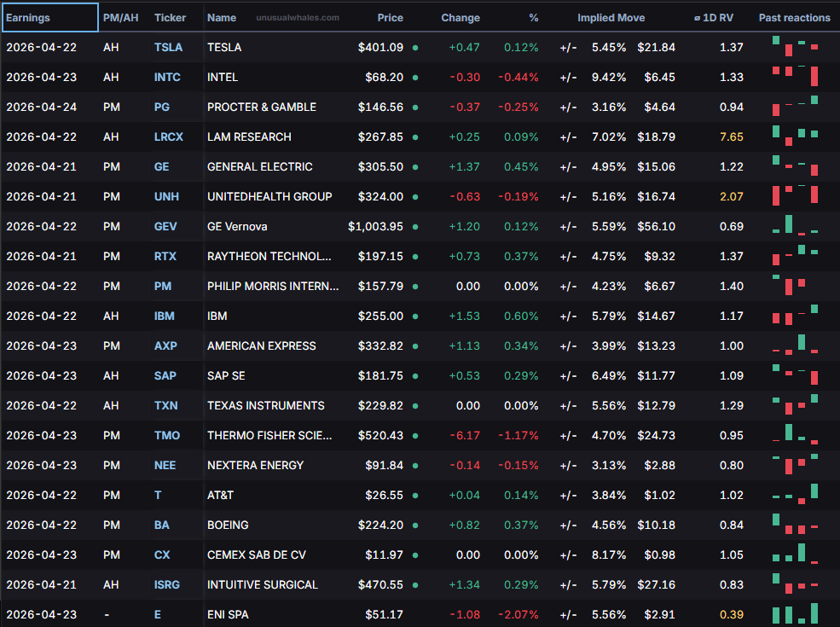The height and width of the screenshot is (627, 840).
Task: Click ENI SPA's past reactions chart
Action: (795, 613)
